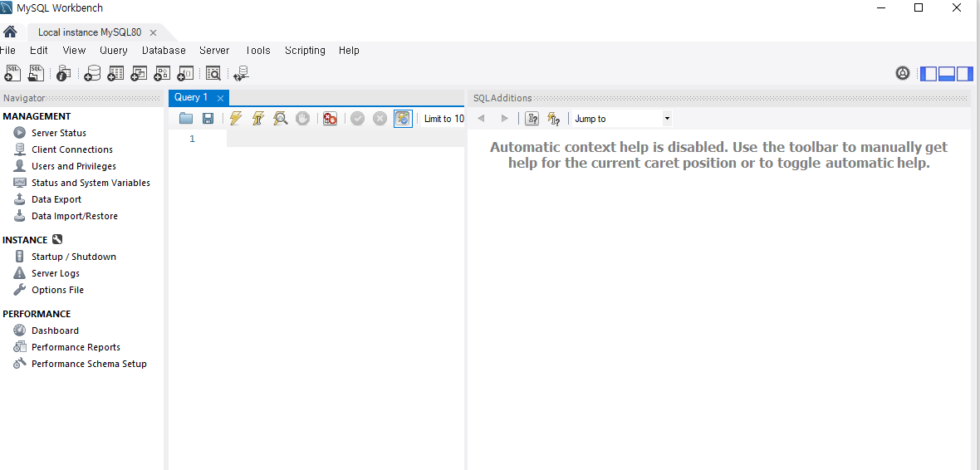
Task: Open the Scripting menu
Action: [305, 50]
